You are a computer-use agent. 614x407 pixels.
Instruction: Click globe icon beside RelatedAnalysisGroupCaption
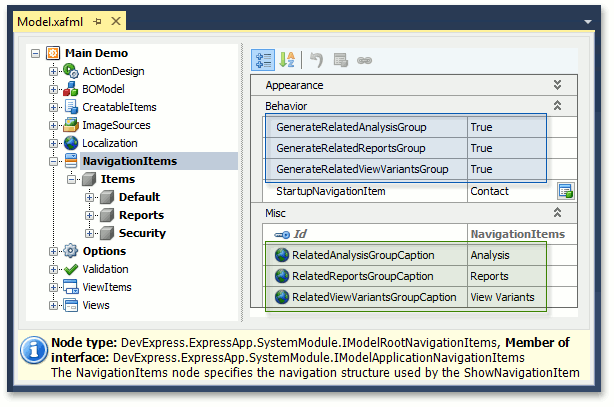click(x=282, y=255)
